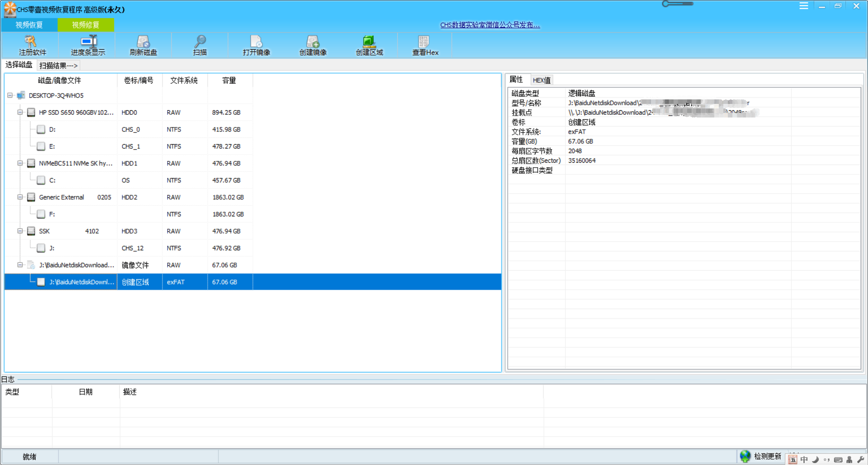
Task: Open the 扫描结果---> tab
Action: (58, 66)
